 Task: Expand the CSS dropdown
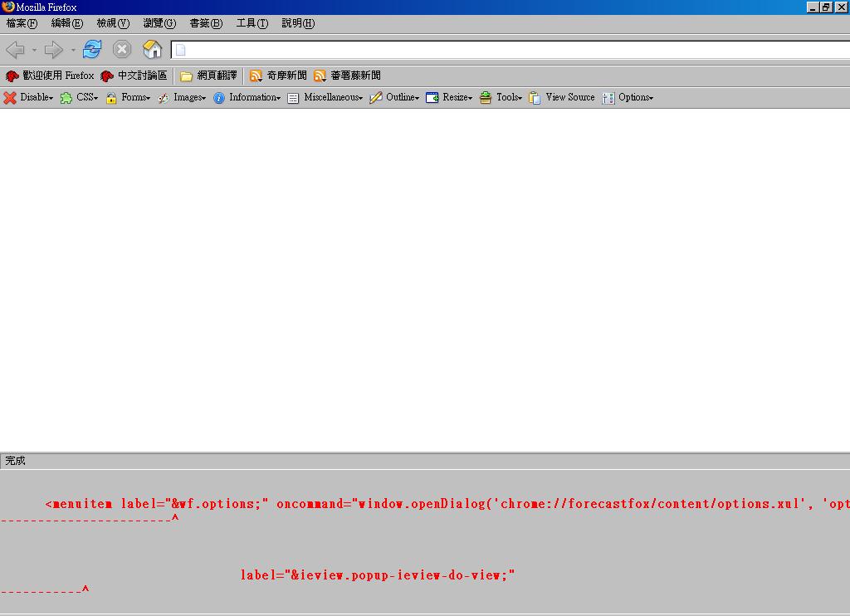pos(96,98)
